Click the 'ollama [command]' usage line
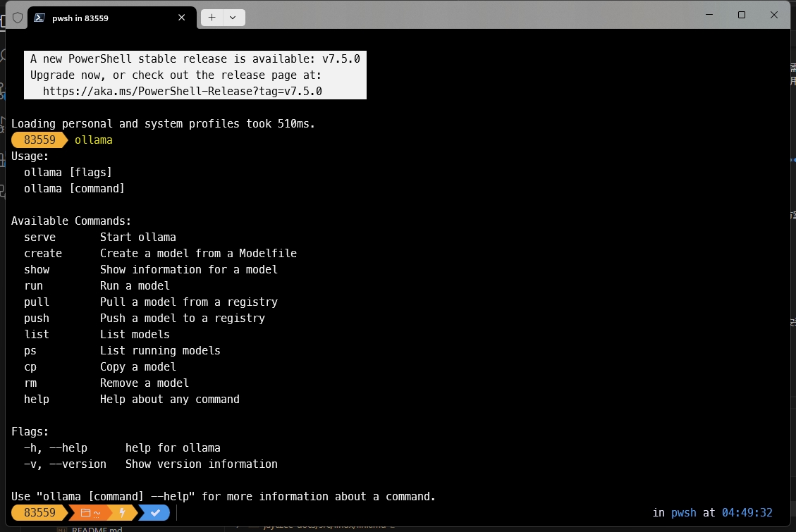Viewport: 796px width, 532px height. click(74, 189)
